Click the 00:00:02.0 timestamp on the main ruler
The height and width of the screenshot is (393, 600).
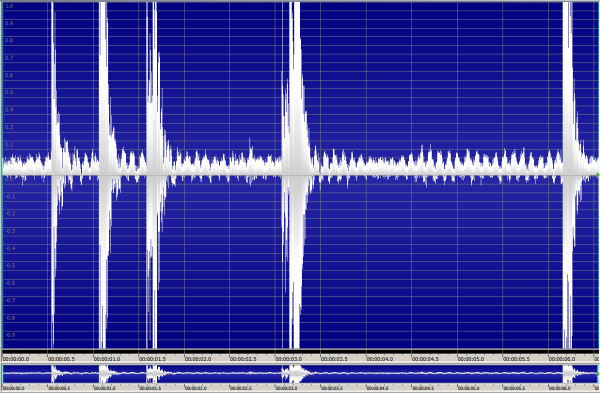(x=198, y=359)
